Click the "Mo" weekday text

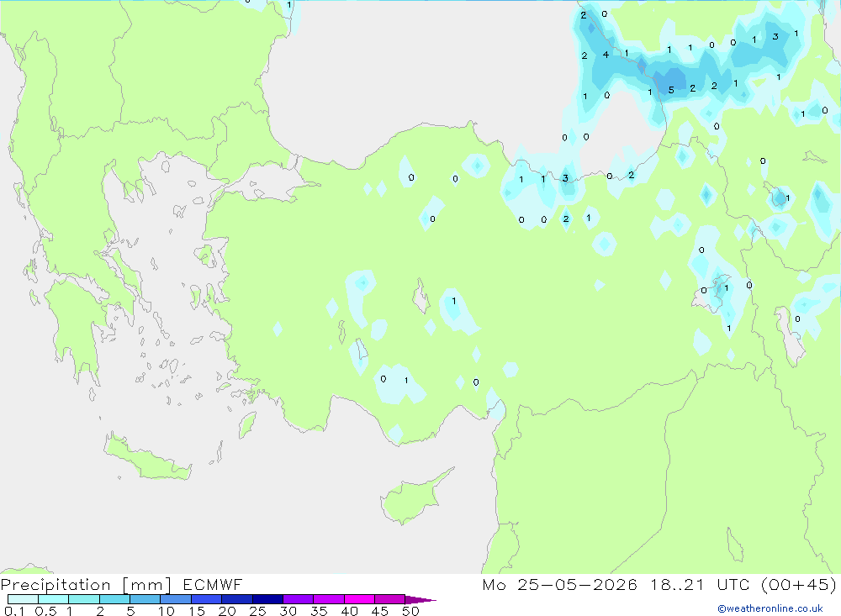point(494,584)
